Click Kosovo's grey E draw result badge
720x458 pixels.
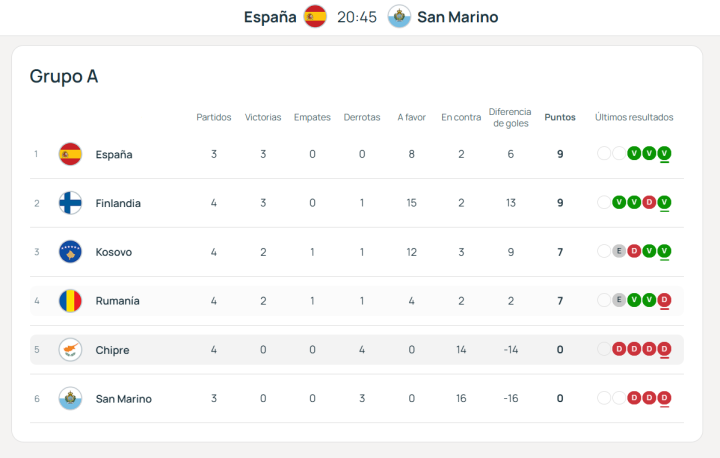tap(619, 251)
